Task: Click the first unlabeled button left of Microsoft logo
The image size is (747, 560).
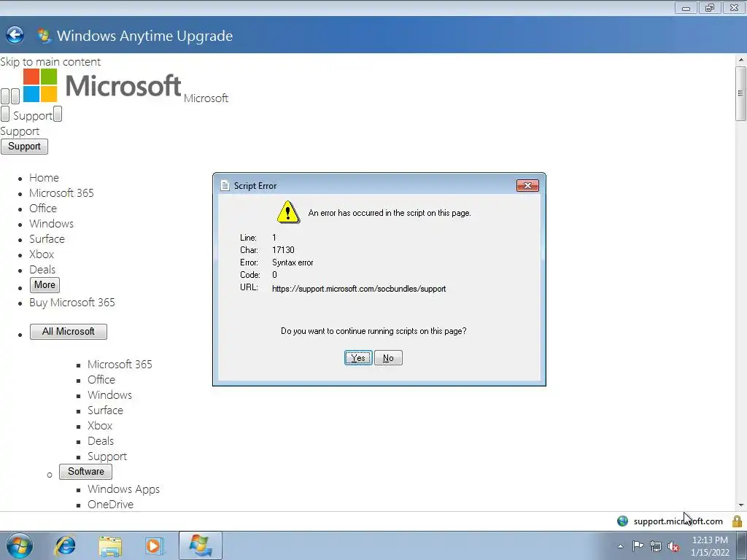Action: [x=5, y=96]
